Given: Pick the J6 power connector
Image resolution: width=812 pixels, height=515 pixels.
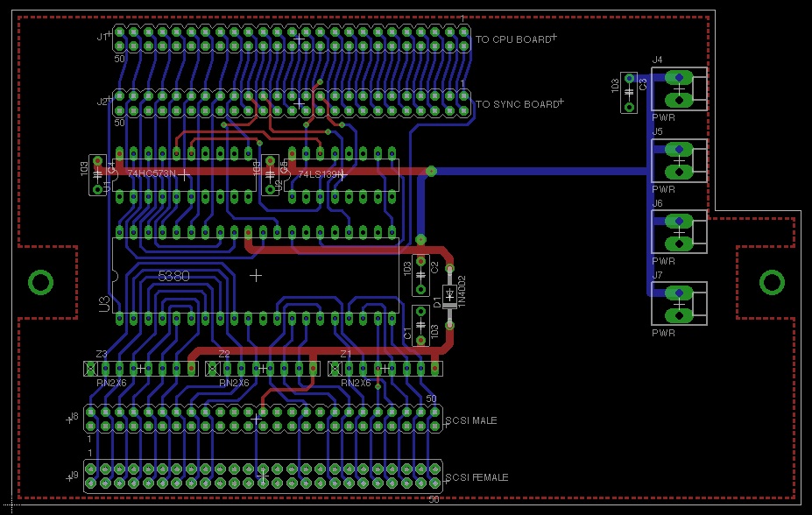Looking at the screenshot, I should coord(679,232).
